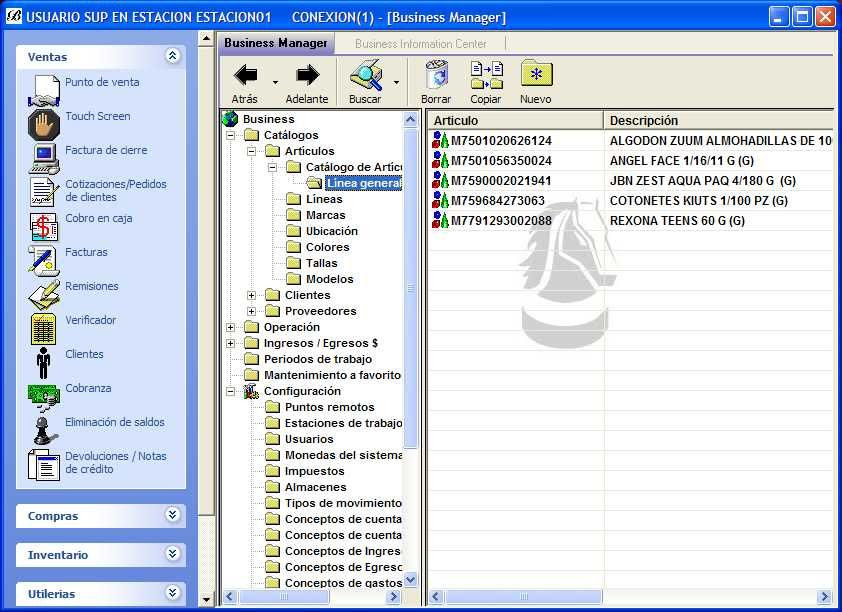Launch the Touch Screen hand icon

(x=43, y=125)
